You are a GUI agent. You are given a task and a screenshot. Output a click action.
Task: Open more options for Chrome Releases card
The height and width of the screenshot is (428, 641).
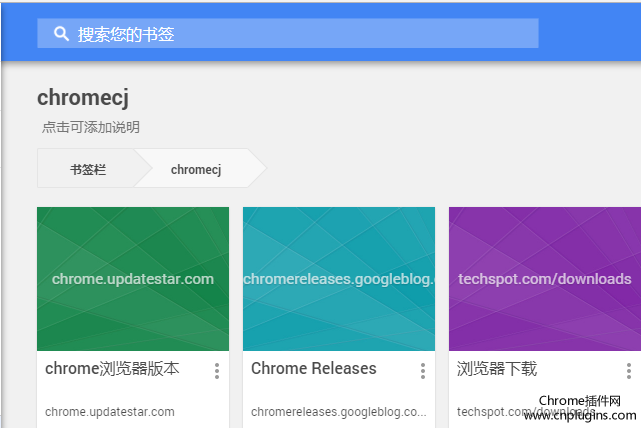[x=423, y=371]
